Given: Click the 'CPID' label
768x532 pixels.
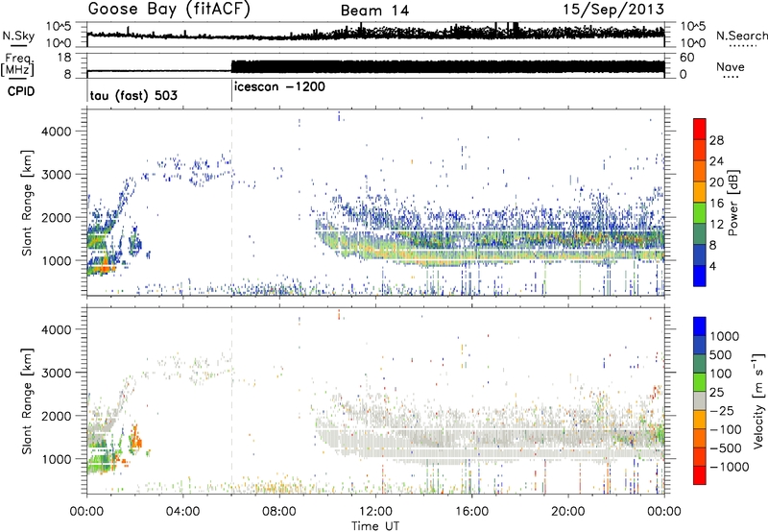Looking at the screenshot, I should (x=21, y=91).
